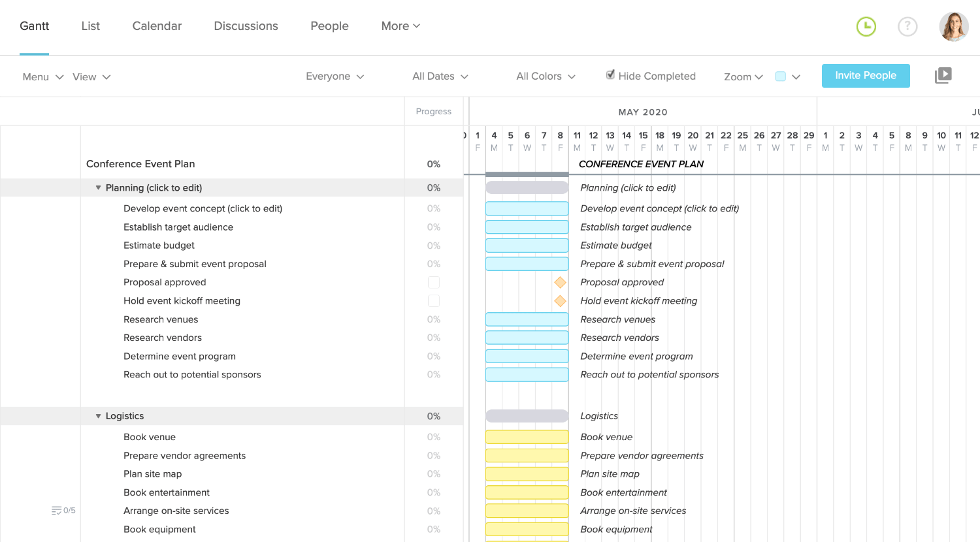This screenshot has height=542, width=980.
Task: Select the Proposal approved milestone diamond
Action: pyautogui.click(x=560, y=282)
